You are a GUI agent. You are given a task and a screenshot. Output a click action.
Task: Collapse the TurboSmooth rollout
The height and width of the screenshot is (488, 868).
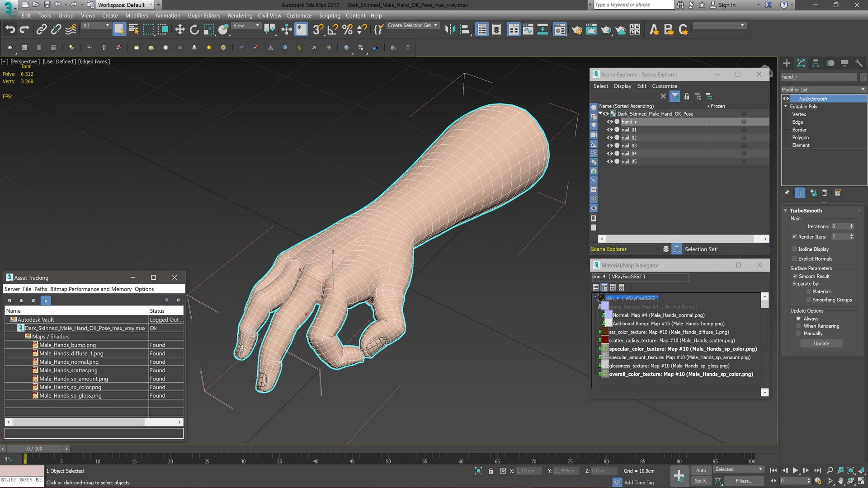(785, 211)
